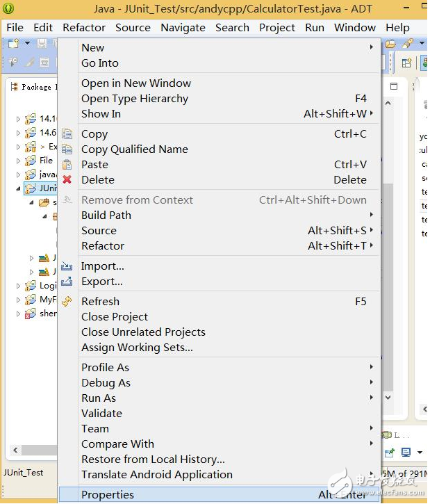The image size is (430, 504).
Task: Expand the 14.1 project tree node
Action: click(x=19, y=119)
